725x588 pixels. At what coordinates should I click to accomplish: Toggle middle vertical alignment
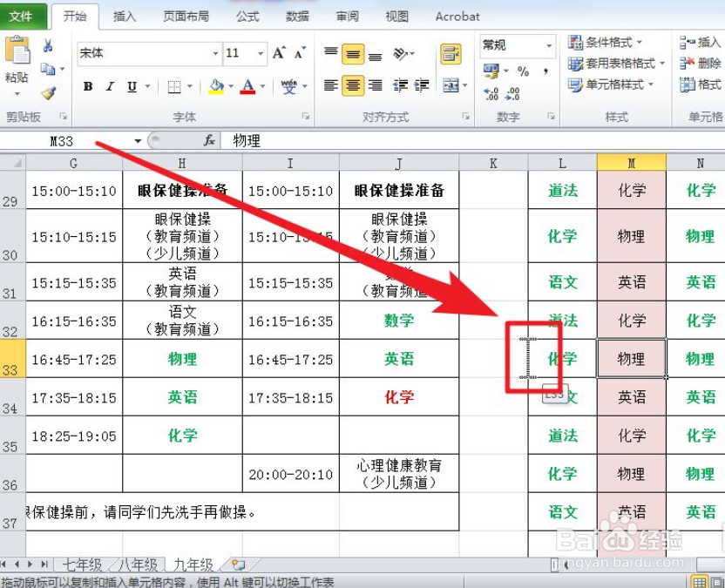click(x=353, y=54)
